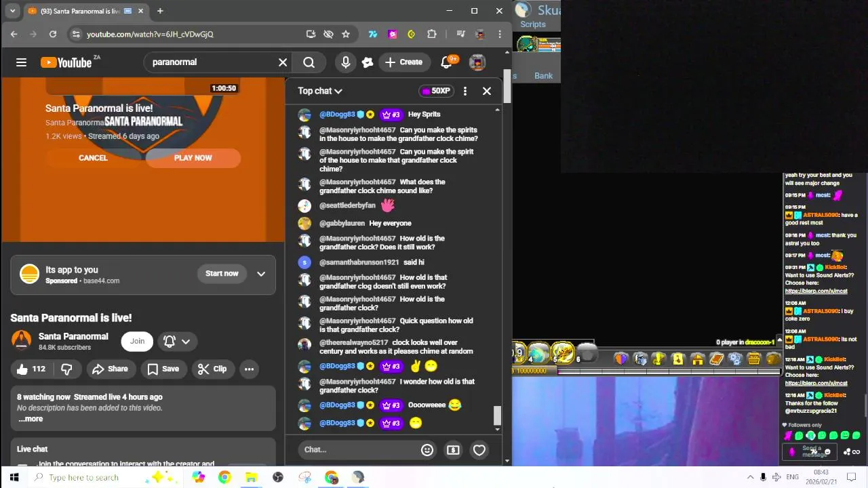Click the Create button
Viewport: 868px width, 488px height.
point(403,62)
